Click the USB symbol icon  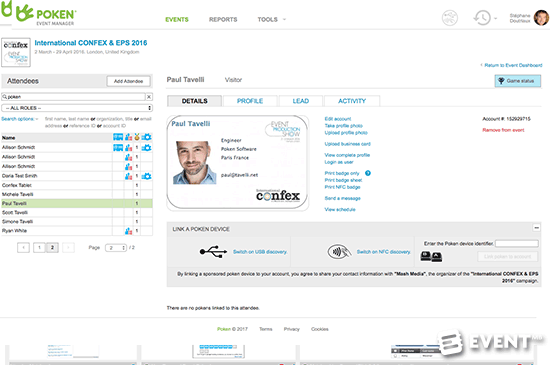(213, 251)
